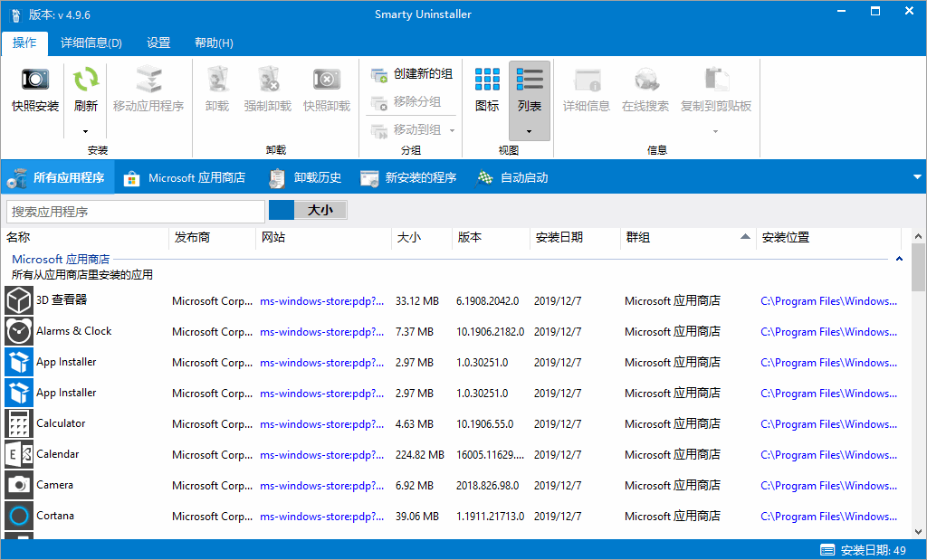This screenshot has width=927, height=560.
Task: Open the 详细信息(D) menu tab
Action: pos(91,43)
